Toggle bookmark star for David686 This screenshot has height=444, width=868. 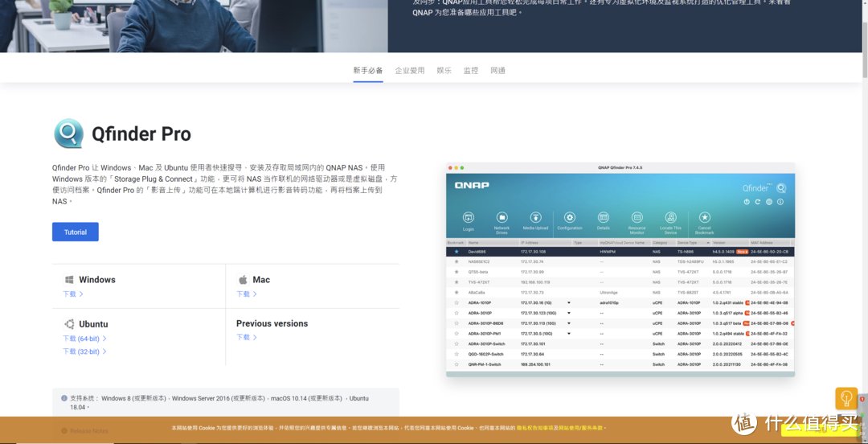[x=457, y=252]
